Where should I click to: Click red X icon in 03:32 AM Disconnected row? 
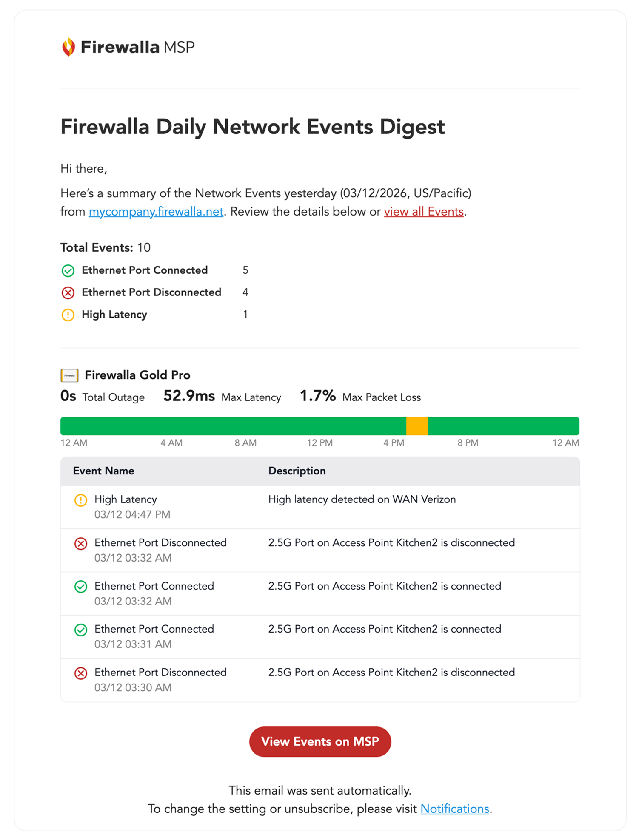pyautogui.click(x=81, y=543)
